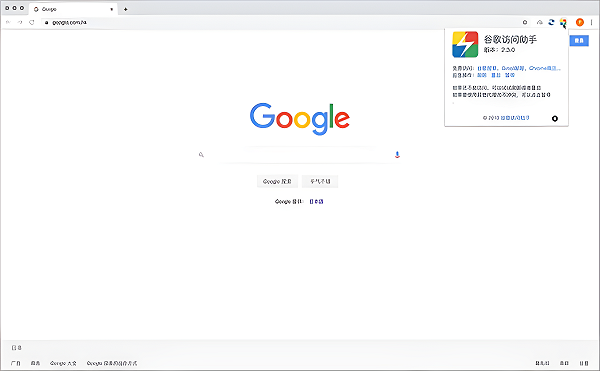The width and height of the screenshot is (600, 371).
Task: Select the Google browser tab
Action: click(x=73, y=9)
